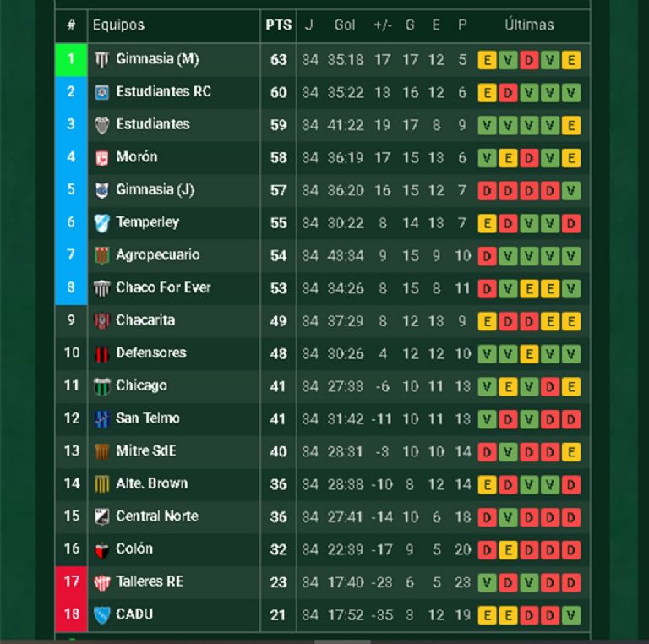Click the Talleres RE team crest
Image resolution: width=649 pixels, height=644 pixels.
(101, 582)
